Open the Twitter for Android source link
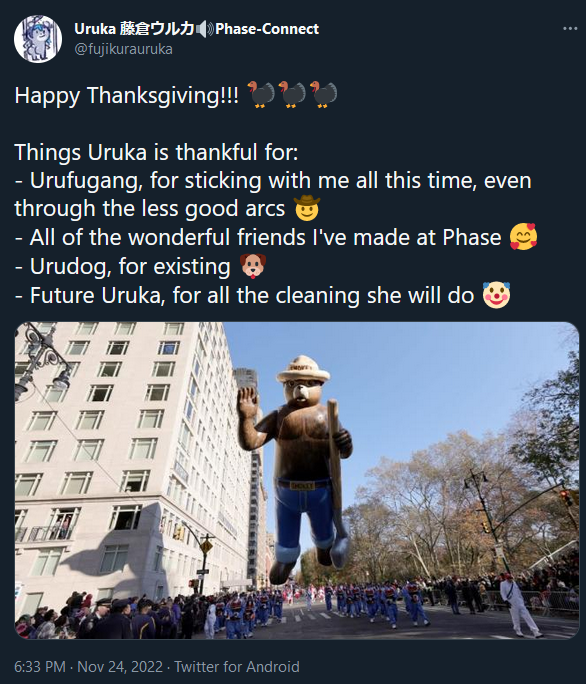 click(x=237, y=667)
